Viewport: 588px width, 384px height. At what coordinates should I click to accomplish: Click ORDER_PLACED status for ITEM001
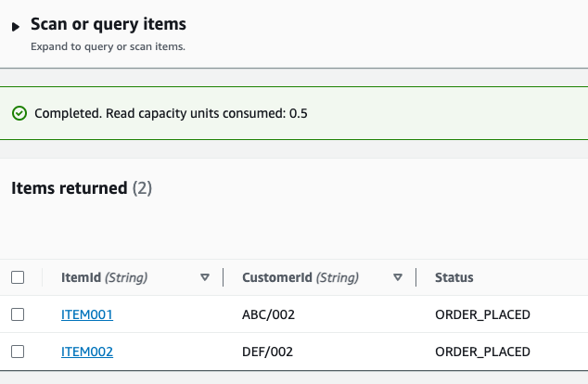click(x=482, y=314)
